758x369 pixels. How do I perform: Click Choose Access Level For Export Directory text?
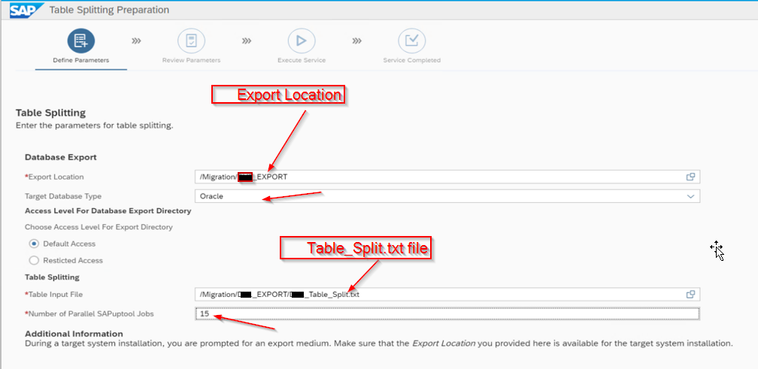[x=99, y=227]
